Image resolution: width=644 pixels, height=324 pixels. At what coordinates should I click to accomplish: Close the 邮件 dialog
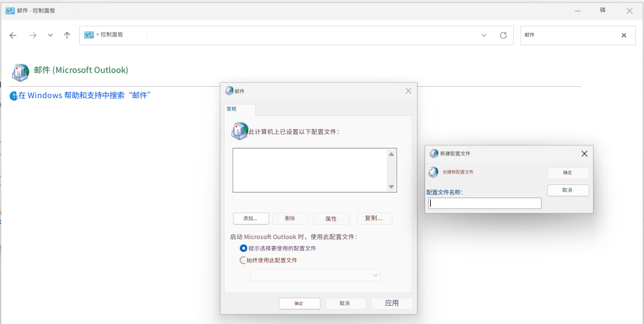click(x=408, y=91)
